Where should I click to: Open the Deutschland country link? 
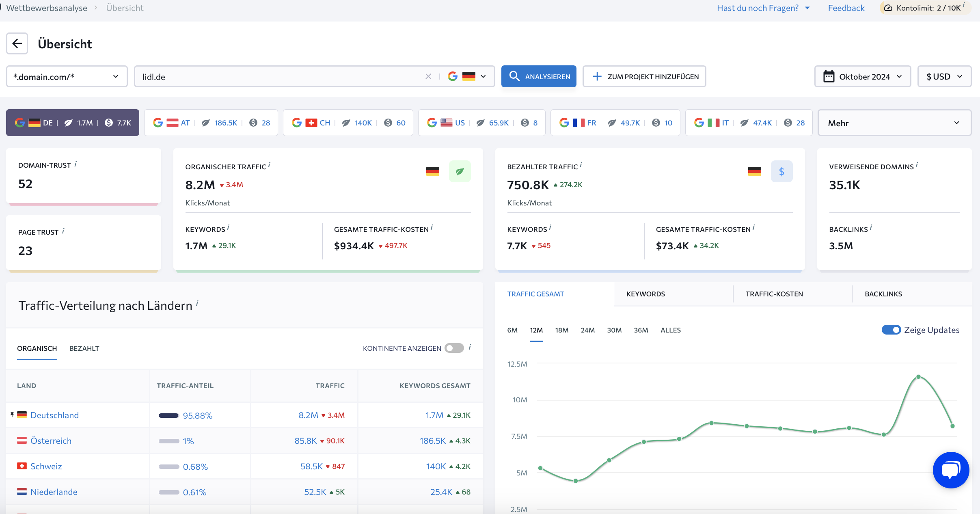pyautogui.click(x=54, y=415)
